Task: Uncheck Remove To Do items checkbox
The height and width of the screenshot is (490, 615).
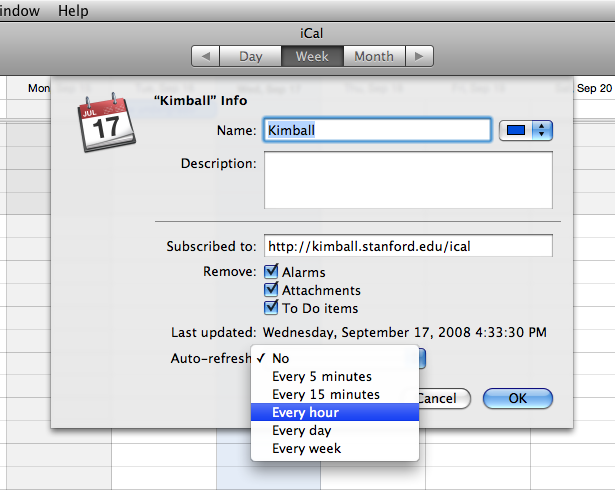Action: [x=271, y=308]
